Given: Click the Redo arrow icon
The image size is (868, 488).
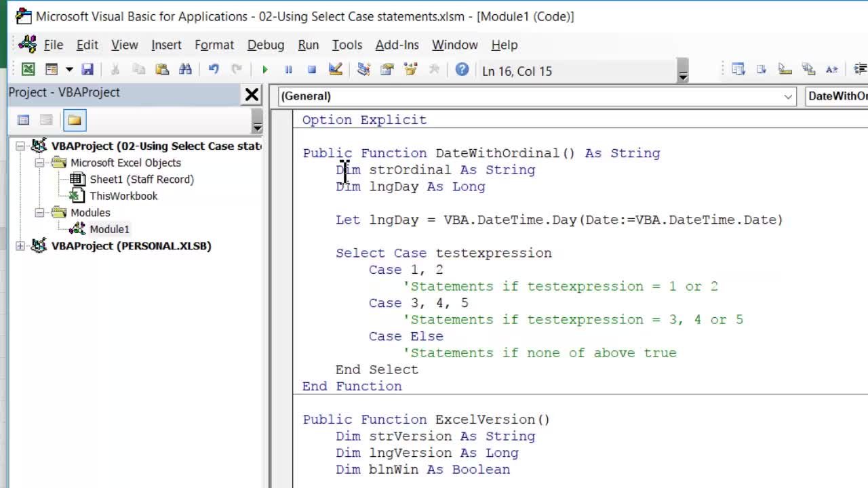Looking at the screenshot, I should (x=237, y=69).
